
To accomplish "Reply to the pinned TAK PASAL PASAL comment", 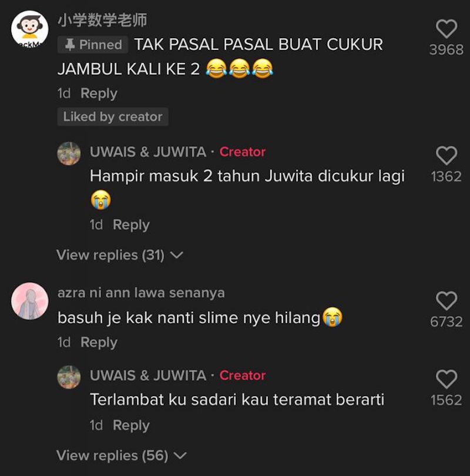I will pos(99,93).
